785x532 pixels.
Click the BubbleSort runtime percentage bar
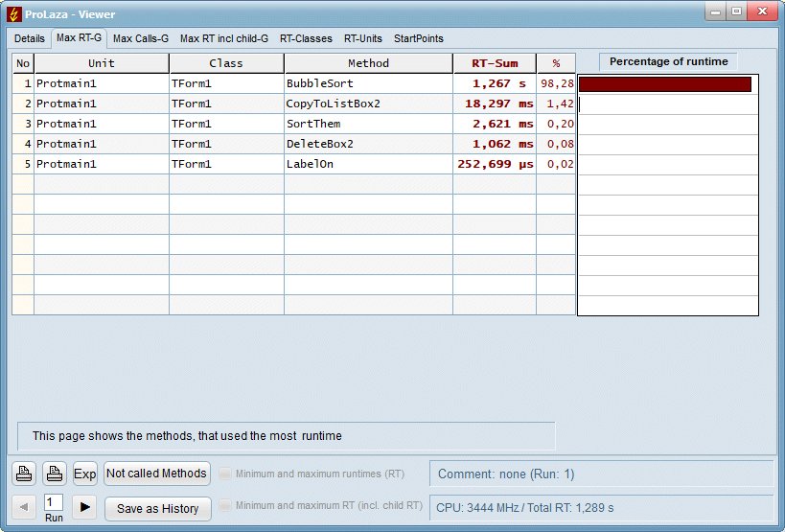665,84
